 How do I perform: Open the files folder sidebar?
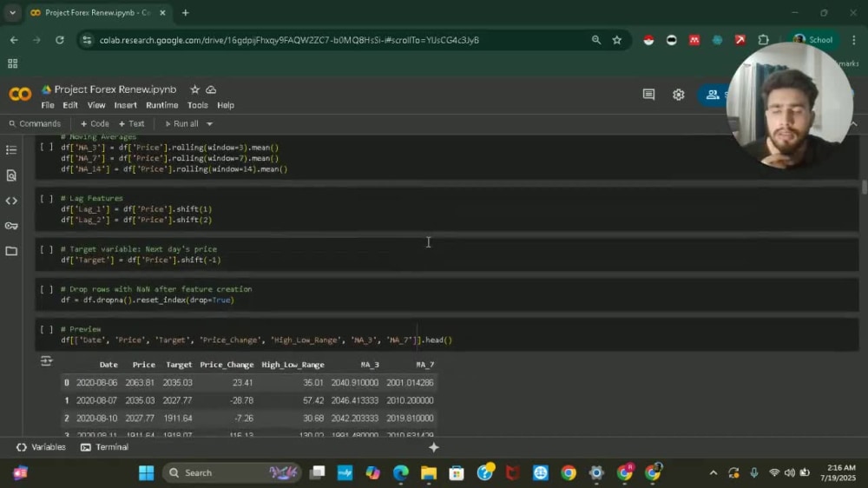point(11,251)
